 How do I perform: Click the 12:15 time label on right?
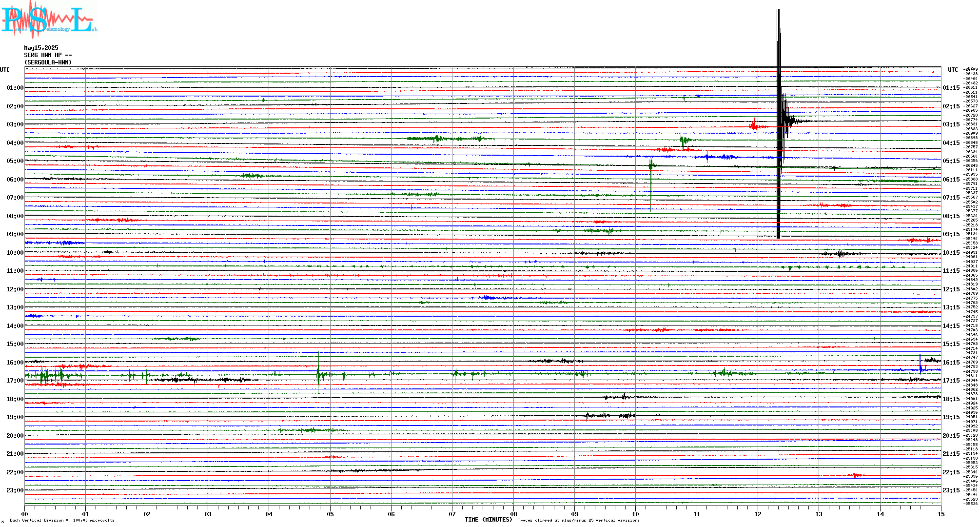click(x=951, y=289)
